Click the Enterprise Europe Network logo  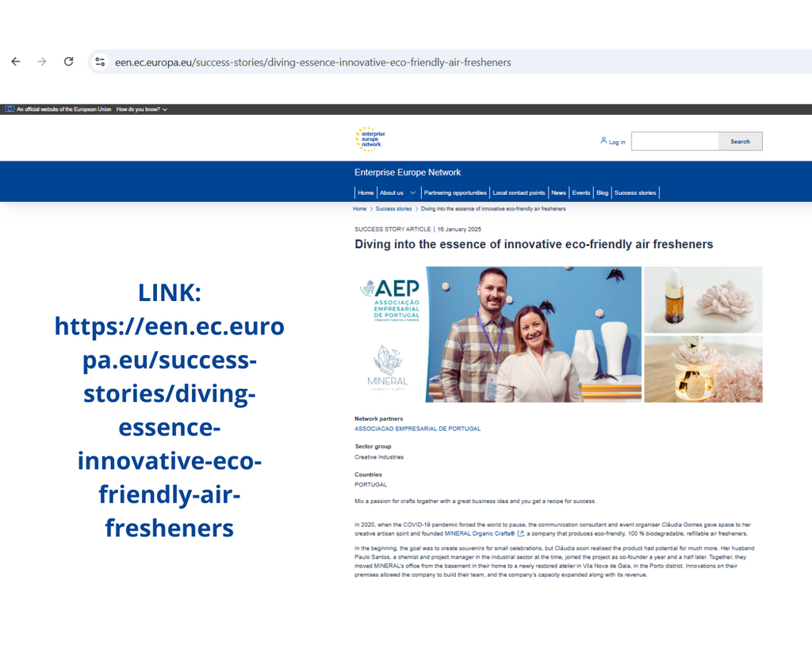[370, 139]
